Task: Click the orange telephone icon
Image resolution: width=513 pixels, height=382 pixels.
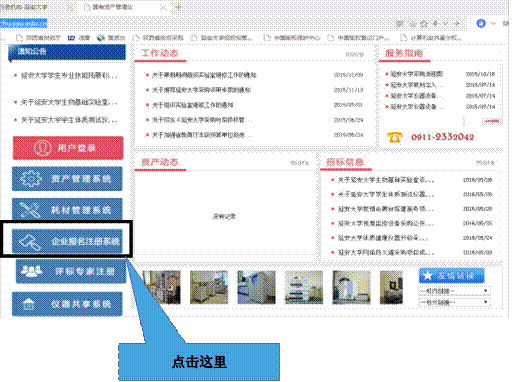Action: click(x=394, y=137)
